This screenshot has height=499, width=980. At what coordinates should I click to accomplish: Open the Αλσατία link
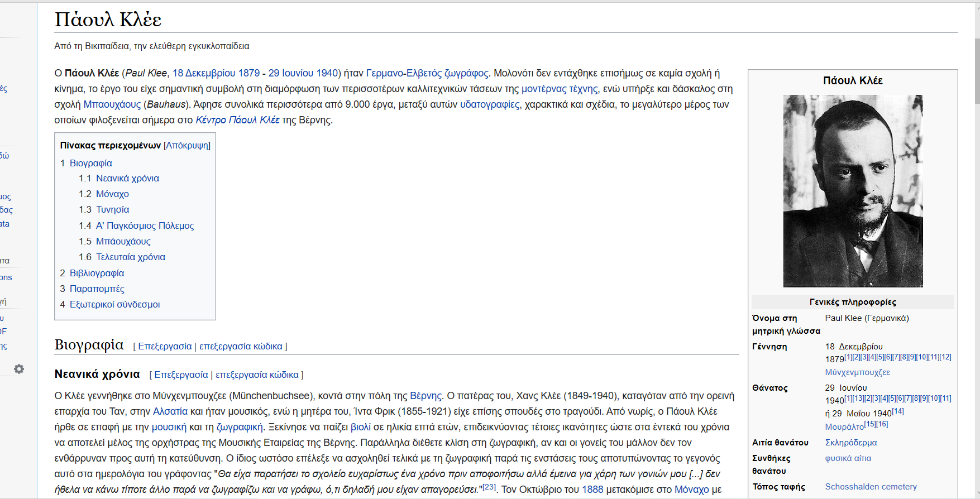point(170,411)
